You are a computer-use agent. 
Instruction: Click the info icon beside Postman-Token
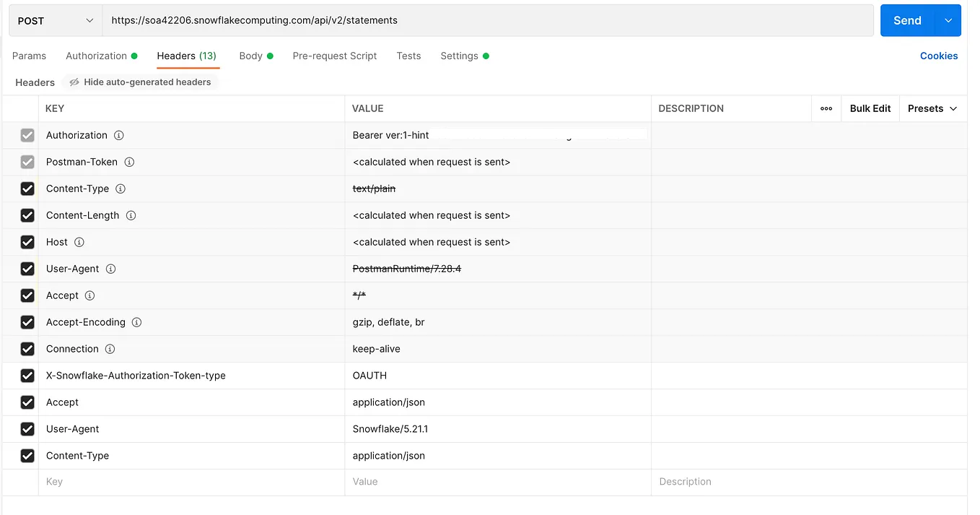coord(129,162)
